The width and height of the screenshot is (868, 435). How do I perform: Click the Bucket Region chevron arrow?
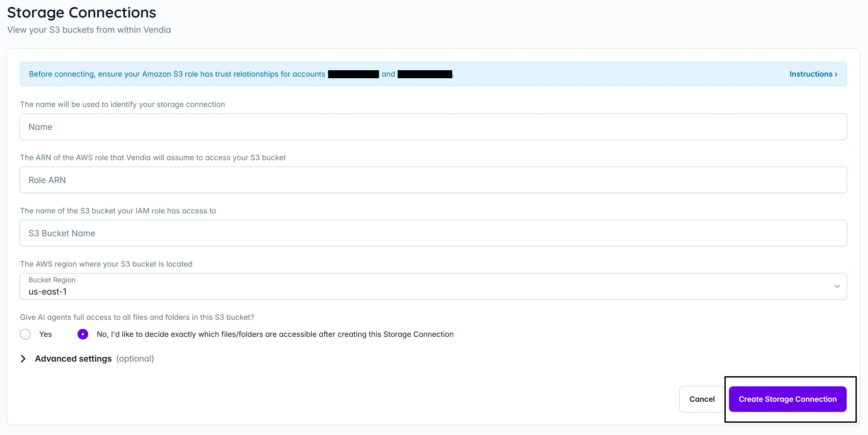point(837,287)
